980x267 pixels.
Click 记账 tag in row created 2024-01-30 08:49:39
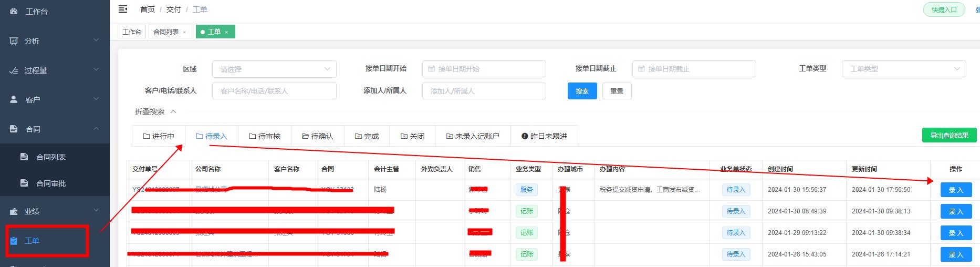[527, 211]
